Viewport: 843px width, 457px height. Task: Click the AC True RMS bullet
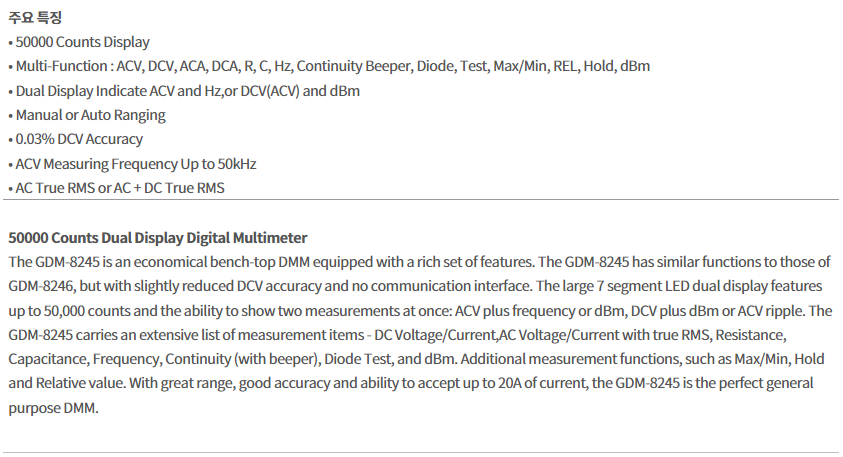pyautogui.click(x=116, y=188)
